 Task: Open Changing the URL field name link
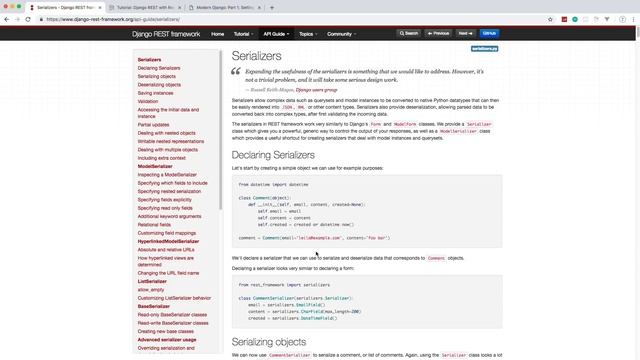click(169, 273)
